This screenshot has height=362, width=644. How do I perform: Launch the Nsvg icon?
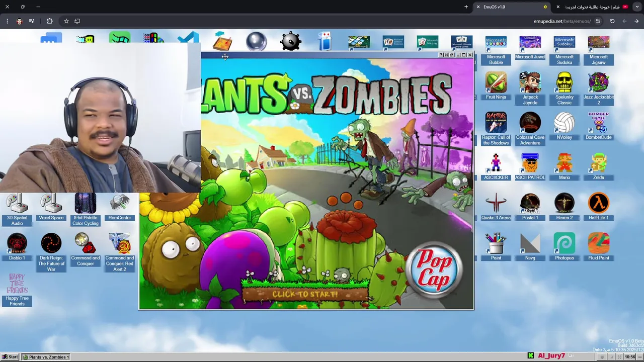[530, 247]
